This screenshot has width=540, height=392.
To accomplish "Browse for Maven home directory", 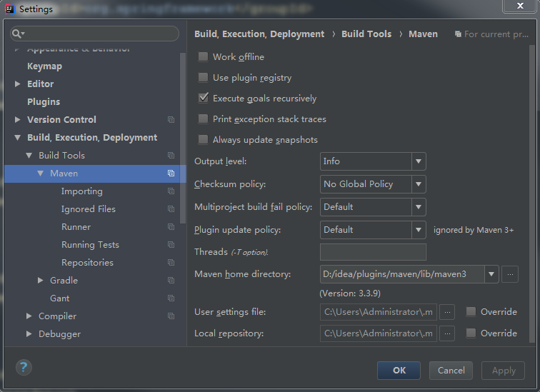I will [x=510, y=274].
